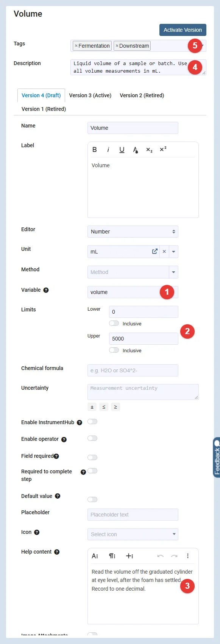The image size is (220, 644).
Task: Apply superscript formatting in Label editor
Action: click(163, 149)
